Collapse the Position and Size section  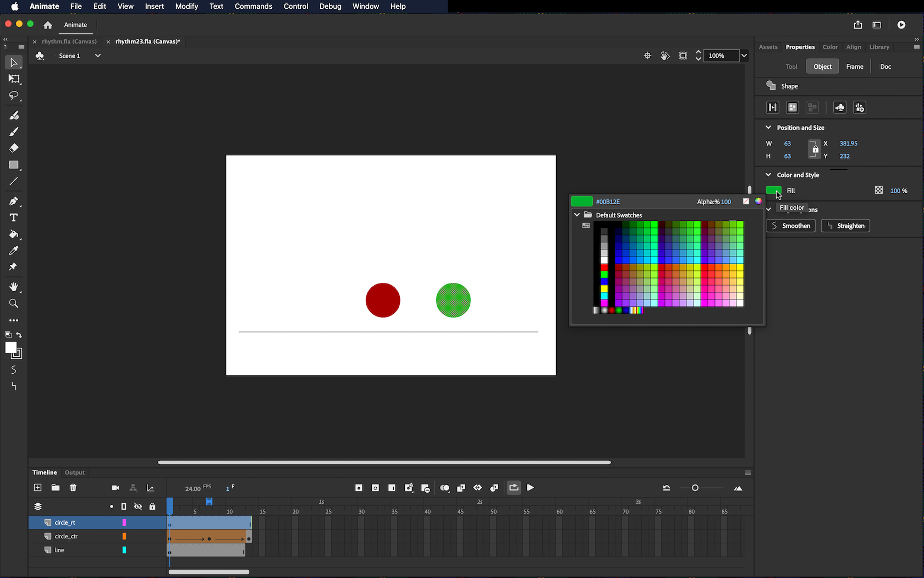click(768, 127)
